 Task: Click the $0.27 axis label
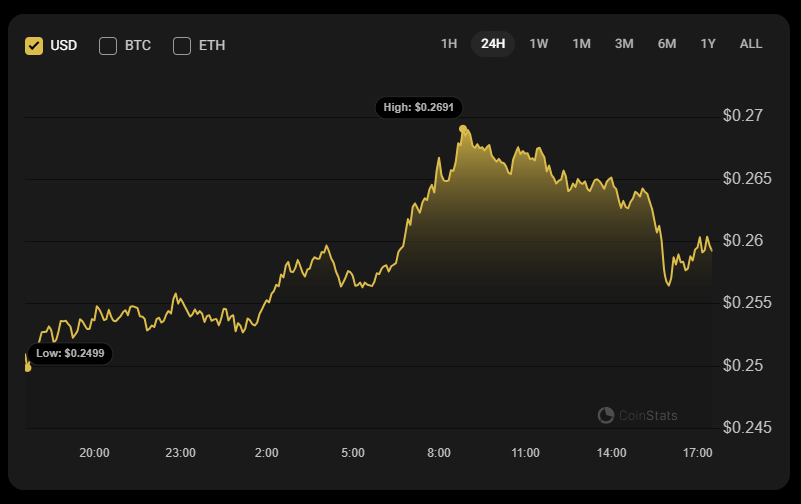pyautogui.click(x=743, y=116)
